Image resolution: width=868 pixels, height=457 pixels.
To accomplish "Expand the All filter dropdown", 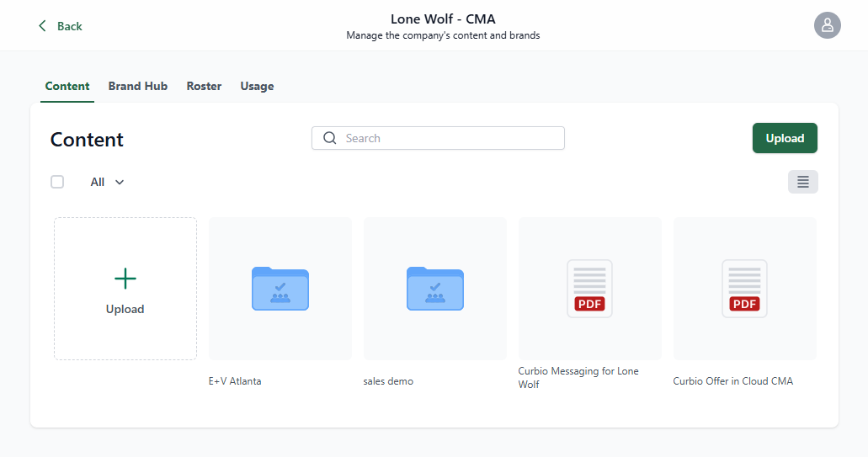I will tap(108, 182).
